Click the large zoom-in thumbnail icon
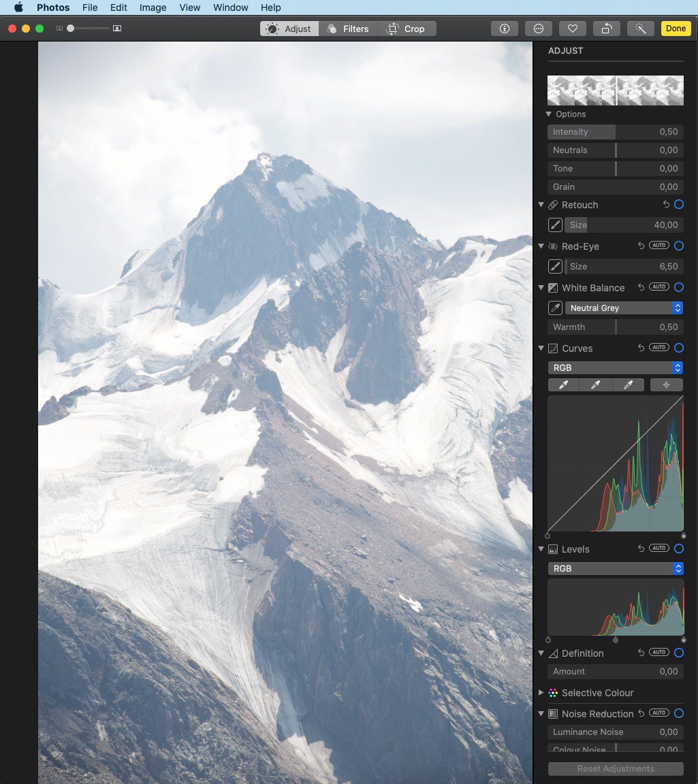 coord(117,29)
